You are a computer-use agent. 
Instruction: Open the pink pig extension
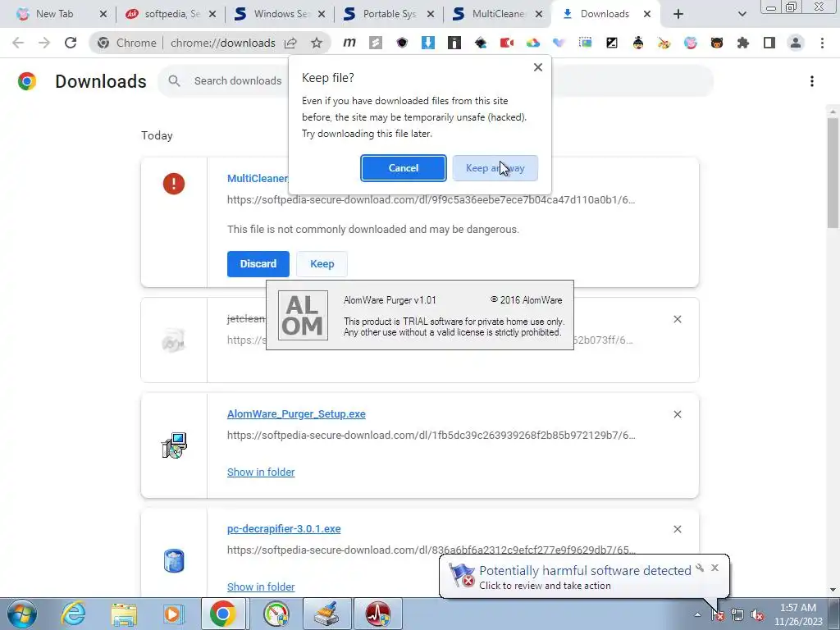point(691,43)
